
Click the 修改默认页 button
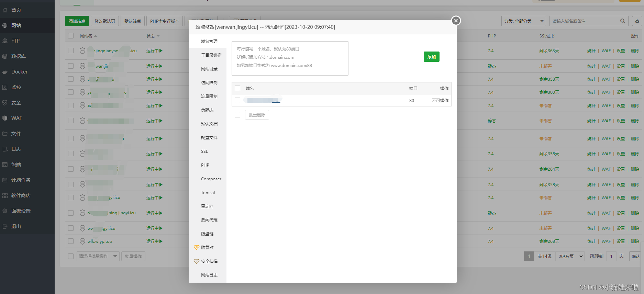tap(105, 21)
